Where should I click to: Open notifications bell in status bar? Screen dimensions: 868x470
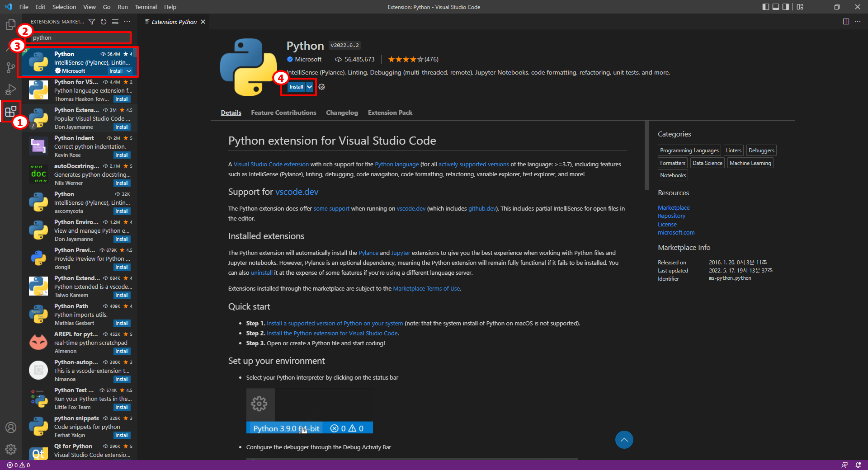tap(858, 465)
